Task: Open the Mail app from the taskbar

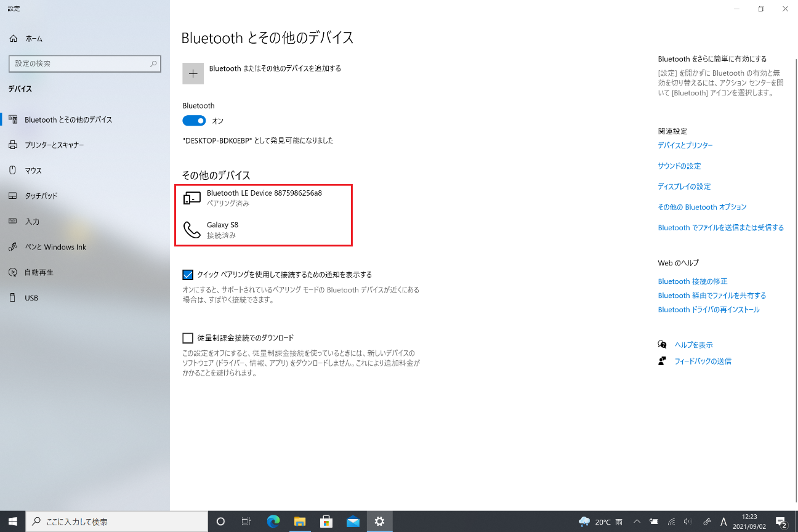Action: 353,522
